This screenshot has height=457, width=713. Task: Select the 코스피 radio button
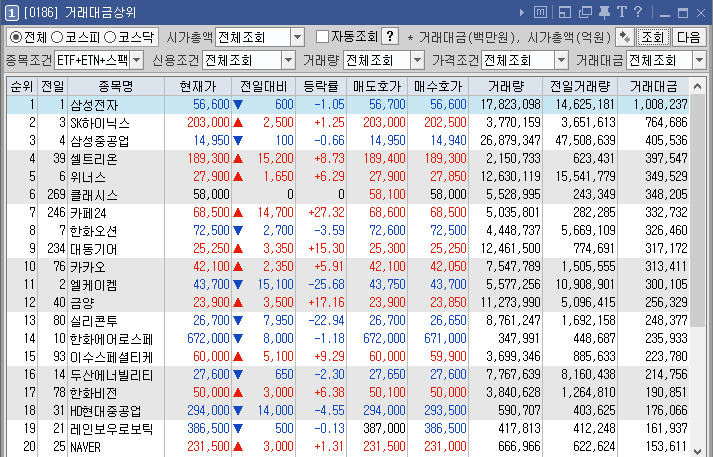pyautogui.click(x=57, y=37)
